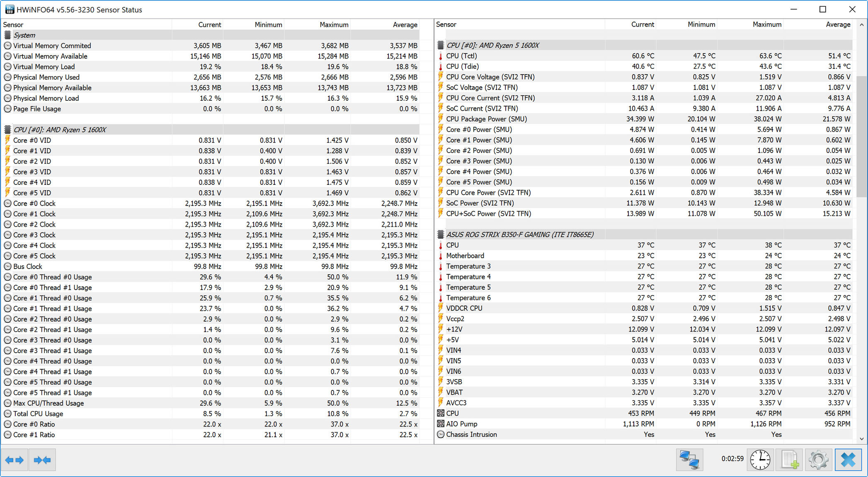868x477 pixels.
Task: Click the Core #0 VID lightning icon
Action: click(7, 140)
